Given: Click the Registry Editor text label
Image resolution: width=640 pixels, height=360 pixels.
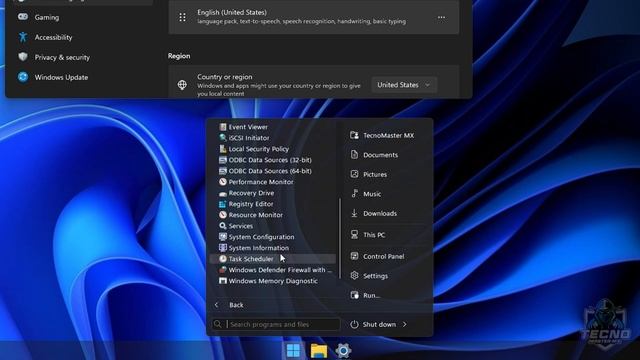Looking at the screenshot, I should point(251,204).
